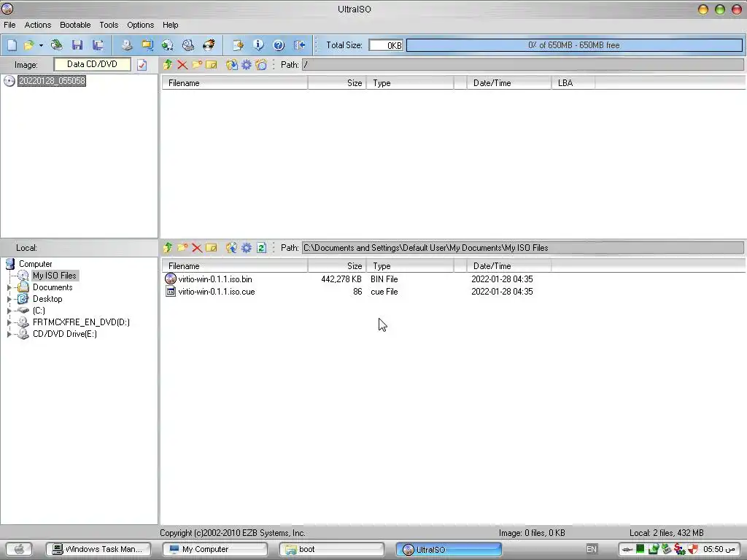Open the Bootable menu
Image resolution: width=747 pixels, height=560 pixels.
point(75,25)
